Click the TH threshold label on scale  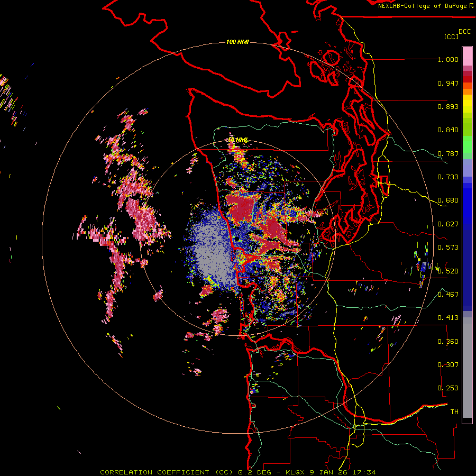coord(454,412)
